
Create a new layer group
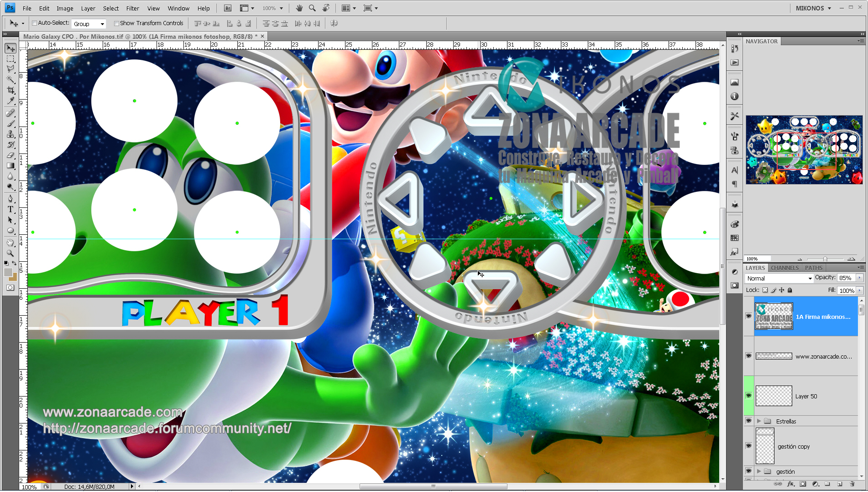(x=827, y=484)
